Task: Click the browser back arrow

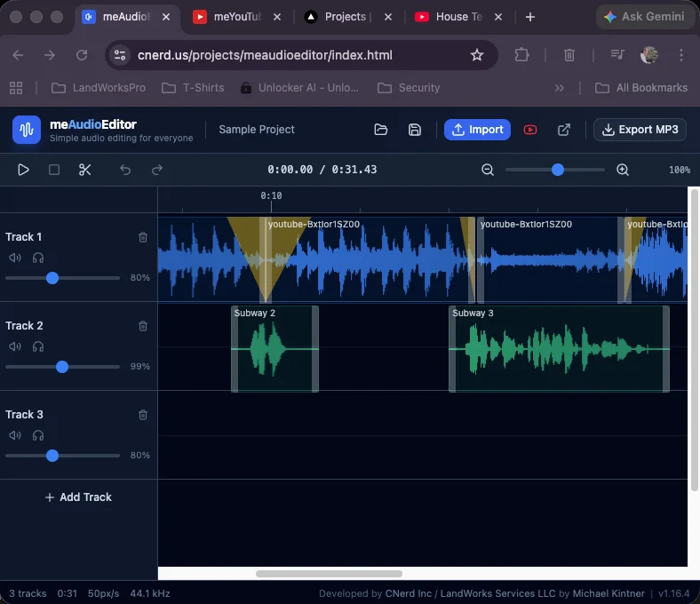Action: pyautogui.click(x=18, y=55)
